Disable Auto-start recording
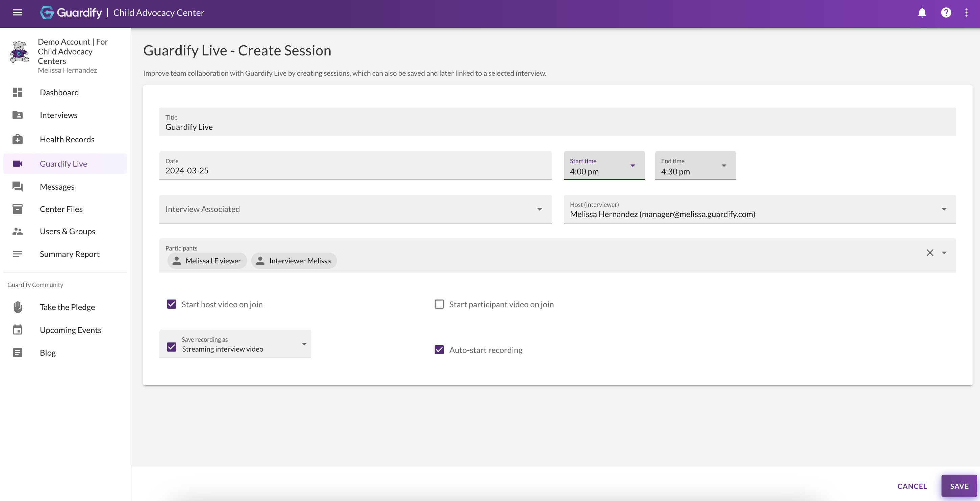Viewport: 980px width, 501px height. [x=439, y=350]
